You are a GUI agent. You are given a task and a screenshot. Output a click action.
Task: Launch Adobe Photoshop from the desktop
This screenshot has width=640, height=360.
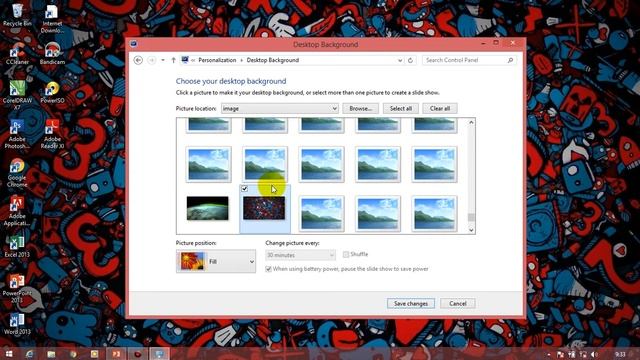pyautogui.click(x=17, y=134)
